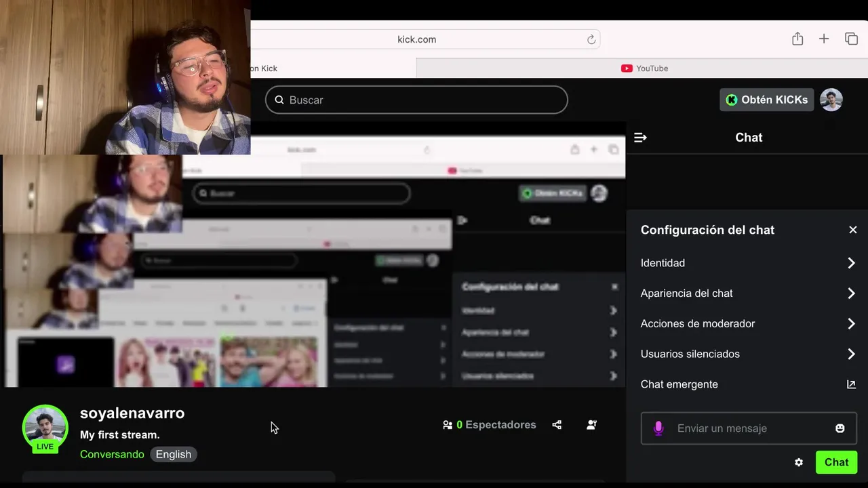Click the streamer webcam overlay
The height and width of the screenshot is (488, 868).
pos(125,77)
